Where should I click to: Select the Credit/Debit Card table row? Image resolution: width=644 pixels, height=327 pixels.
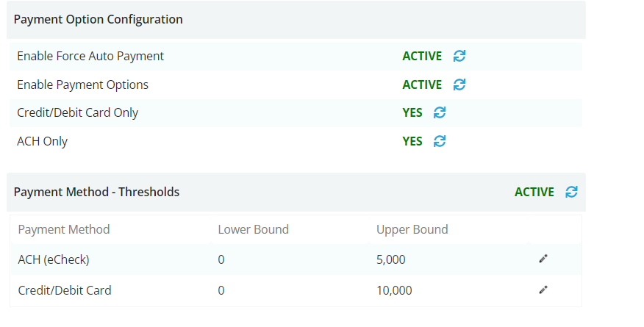(x=296, y=290)
